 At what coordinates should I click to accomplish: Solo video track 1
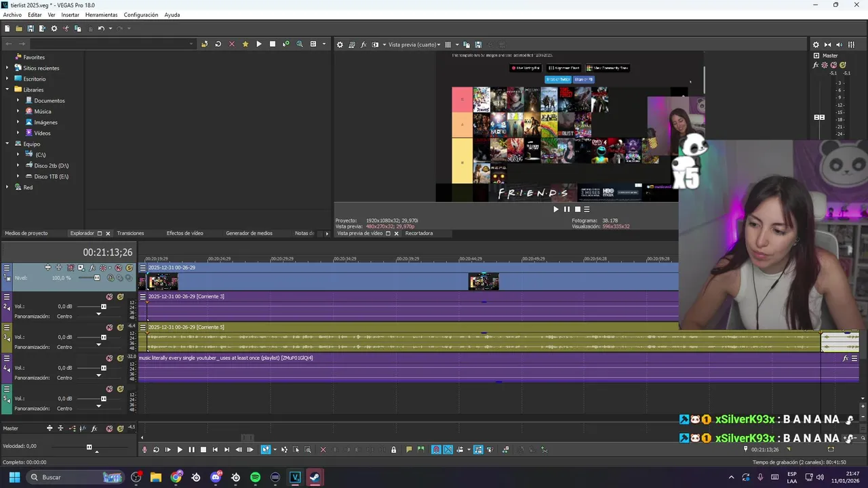(x=130, y=268)
